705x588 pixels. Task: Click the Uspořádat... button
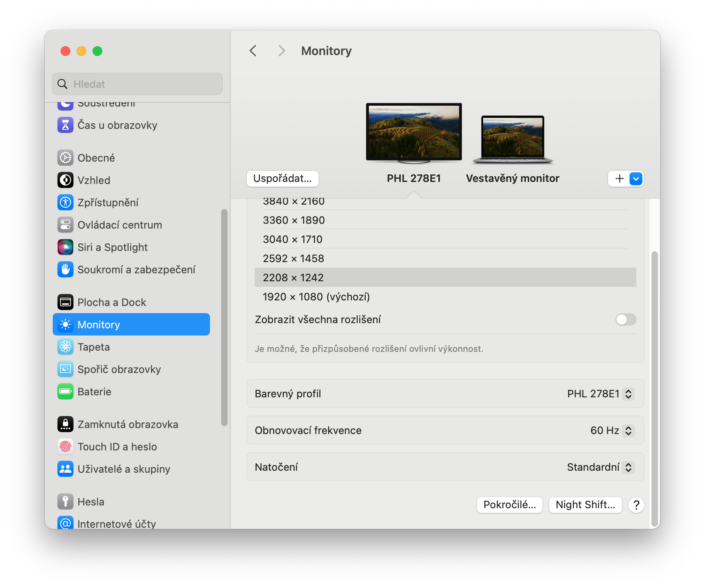pos(282,179)
